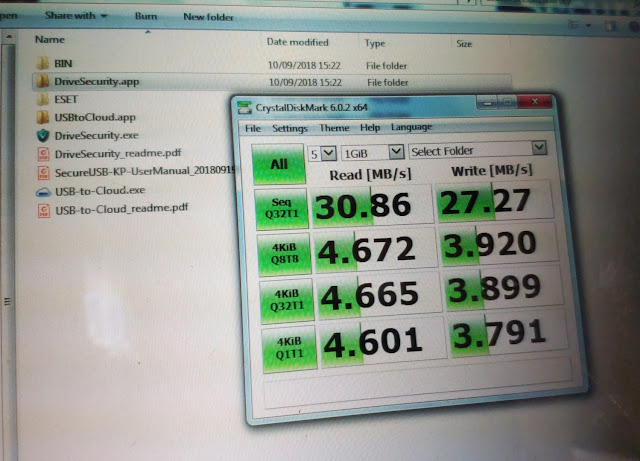Close the CrystalDiskMark window

(535, 101)
